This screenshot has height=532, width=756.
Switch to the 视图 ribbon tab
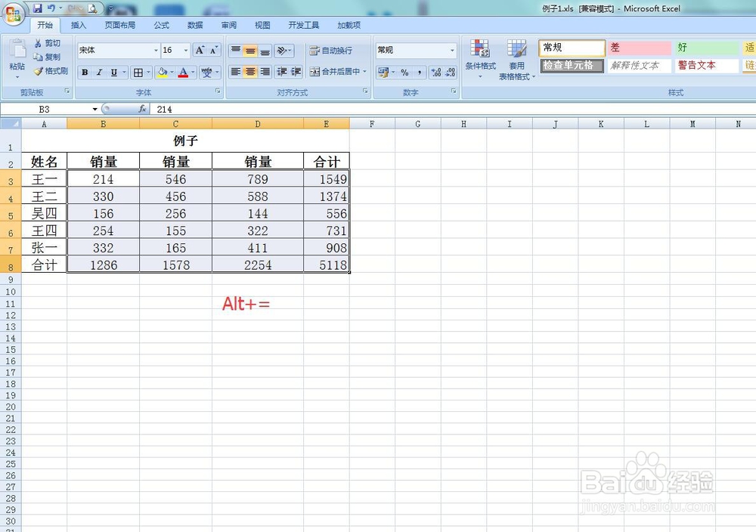coord(262,25)
